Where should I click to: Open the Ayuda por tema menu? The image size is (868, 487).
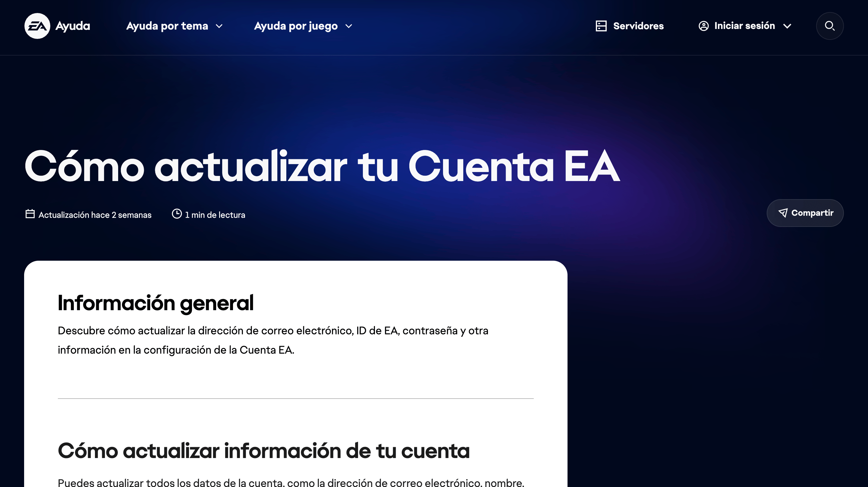(x=167, y=26)
